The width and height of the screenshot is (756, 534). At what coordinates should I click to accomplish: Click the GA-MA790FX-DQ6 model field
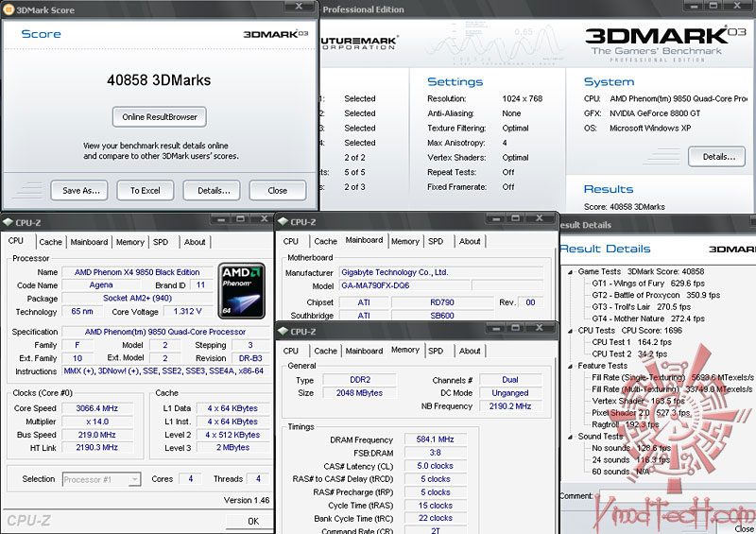tap(404, 285)
